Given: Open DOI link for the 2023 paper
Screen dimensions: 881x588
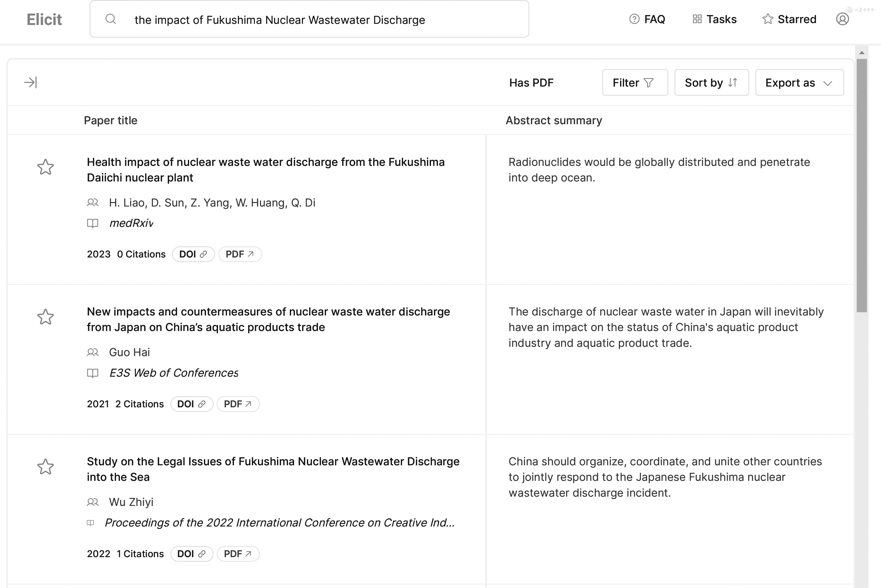Looking at the screenshot, I should point(193,254).
